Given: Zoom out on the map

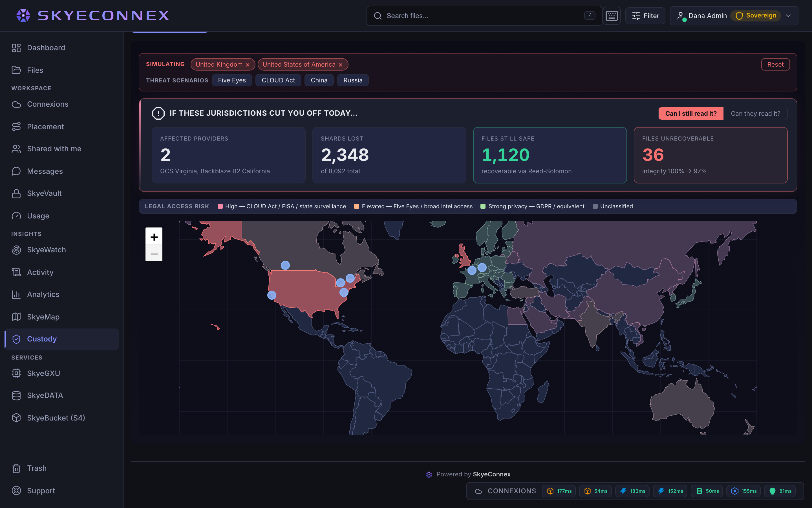Looking at the screenshot, I should coord(154,253).
